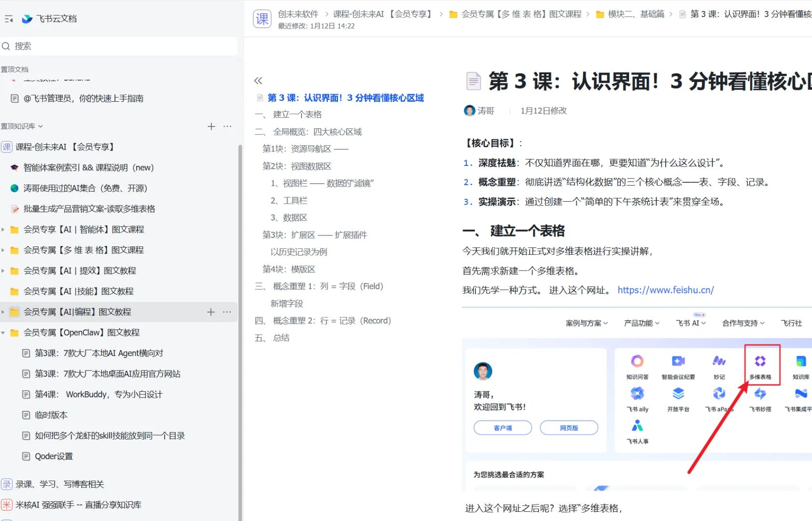Open more options for pinned knowledge bases
Screen dimensions: 812x521
(x=227, y=126)
